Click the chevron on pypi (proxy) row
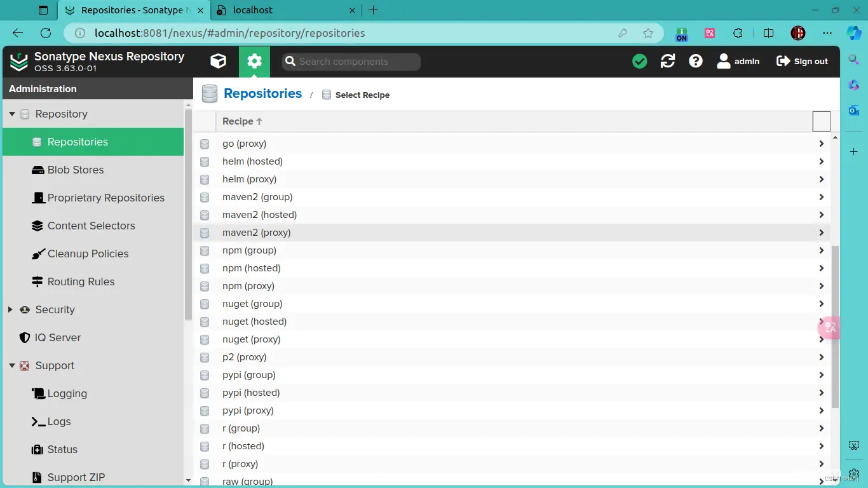868x488 pixels. click(x=821, y=410)
